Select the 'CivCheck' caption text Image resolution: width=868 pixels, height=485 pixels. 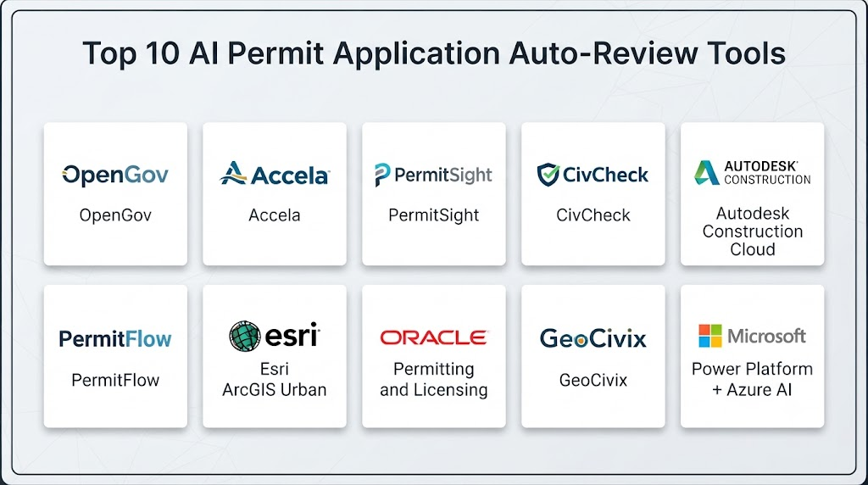[x=593, y=215]
